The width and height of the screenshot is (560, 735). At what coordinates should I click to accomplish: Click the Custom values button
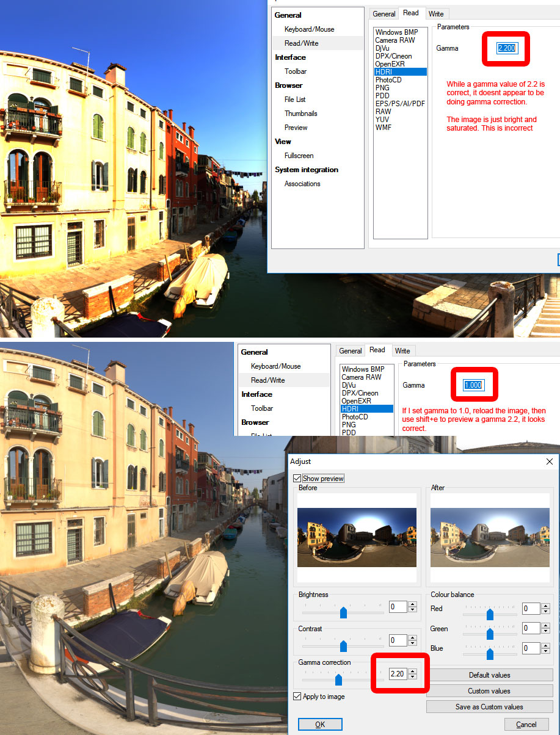[489, 691]
